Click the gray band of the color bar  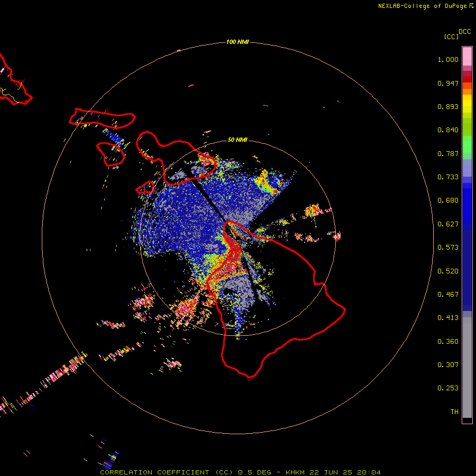[x=467, y=368]
